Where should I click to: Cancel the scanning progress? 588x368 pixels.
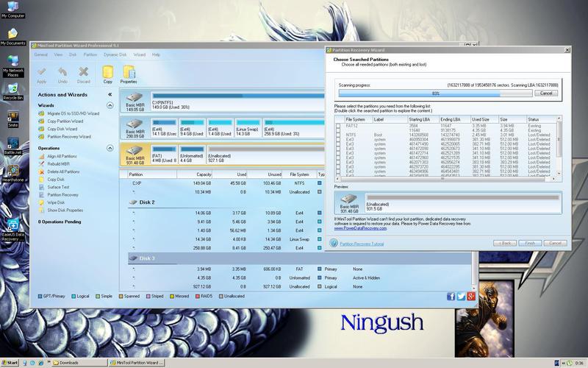[x=546, y=93]
